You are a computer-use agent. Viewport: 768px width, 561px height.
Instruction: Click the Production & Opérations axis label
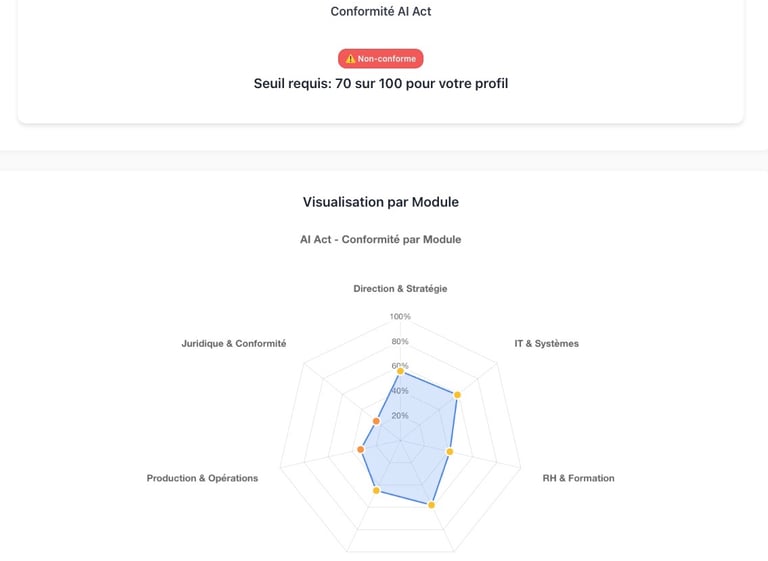(202, 478)
